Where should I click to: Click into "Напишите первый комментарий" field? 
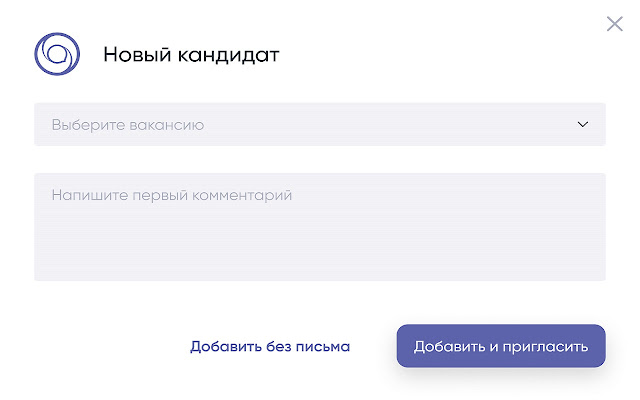pos(319,227)
